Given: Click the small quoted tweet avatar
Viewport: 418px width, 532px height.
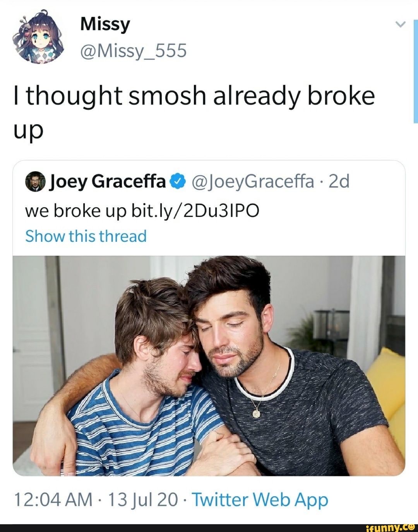Looking at the screenshot, I should 35,181.
